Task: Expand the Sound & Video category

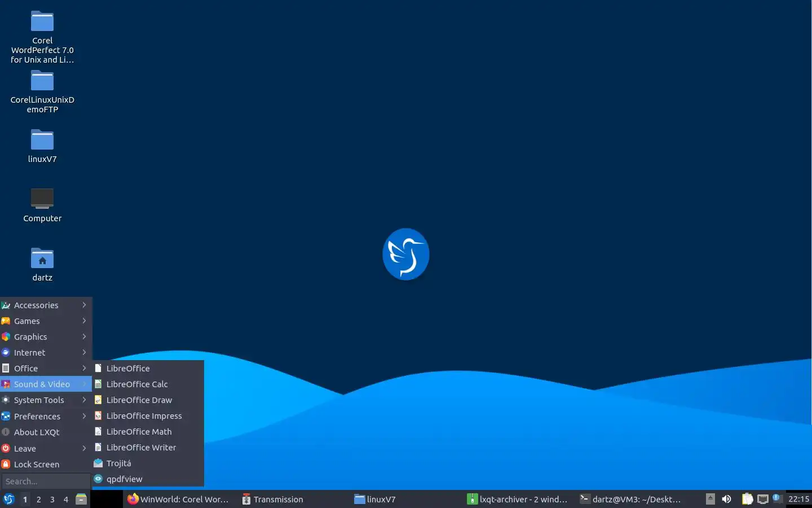Action: click(x=46, y=384)
